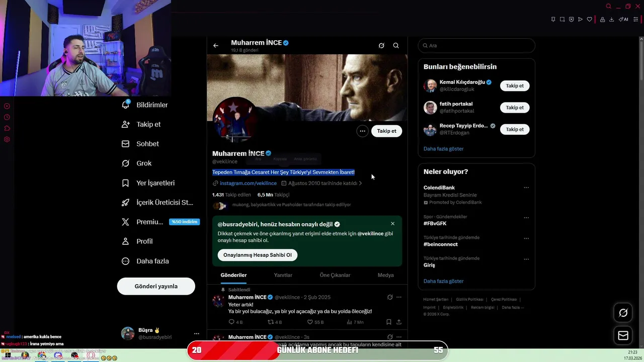The image size is (644, 362).
Task: Open more menu on the pinned 2 Şub 2025 post
Action: (399, 297)
